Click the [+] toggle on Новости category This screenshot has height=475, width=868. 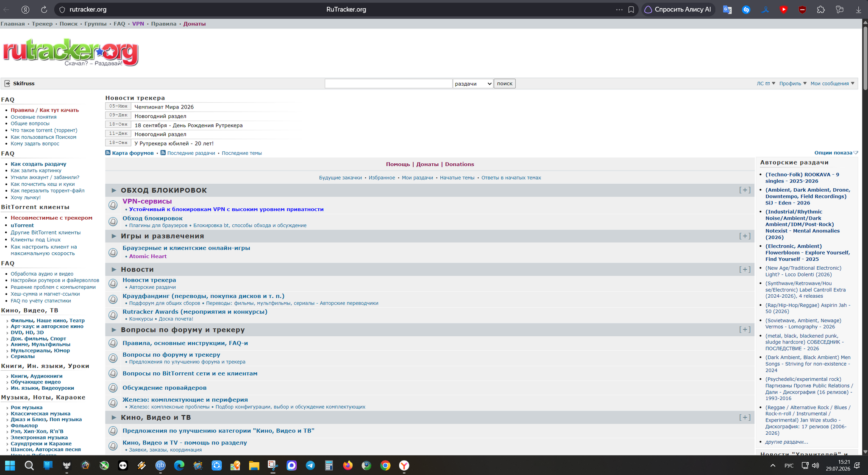point(745,269)
